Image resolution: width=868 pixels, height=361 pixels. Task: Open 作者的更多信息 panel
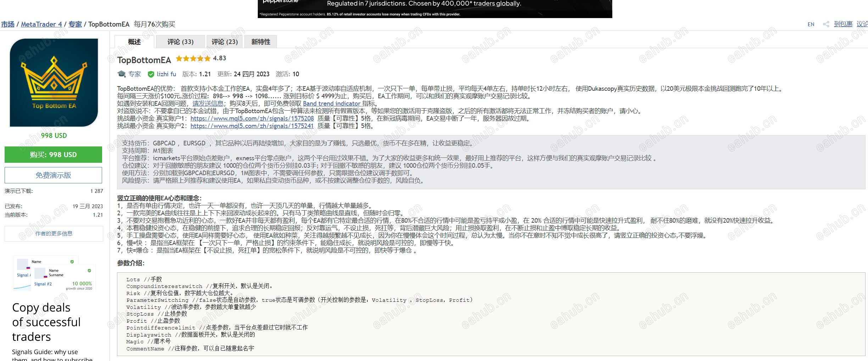[x=53, y=233]
